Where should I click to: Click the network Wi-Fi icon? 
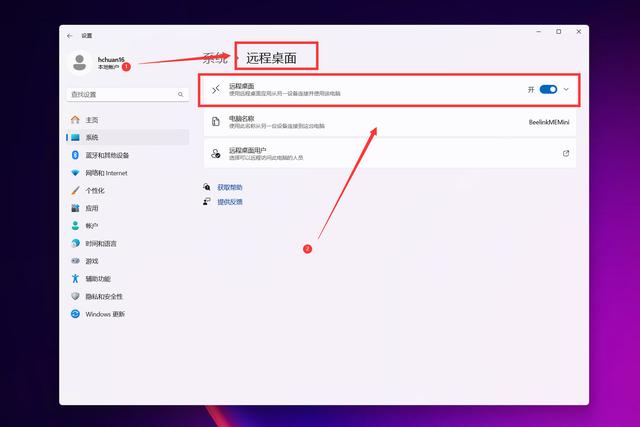(x=75, y=173)
